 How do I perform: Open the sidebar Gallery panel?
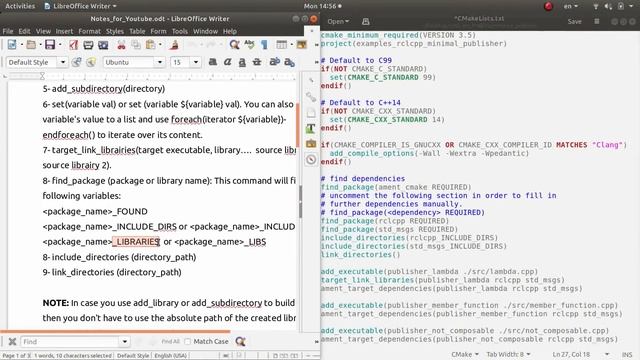point(311,144)
